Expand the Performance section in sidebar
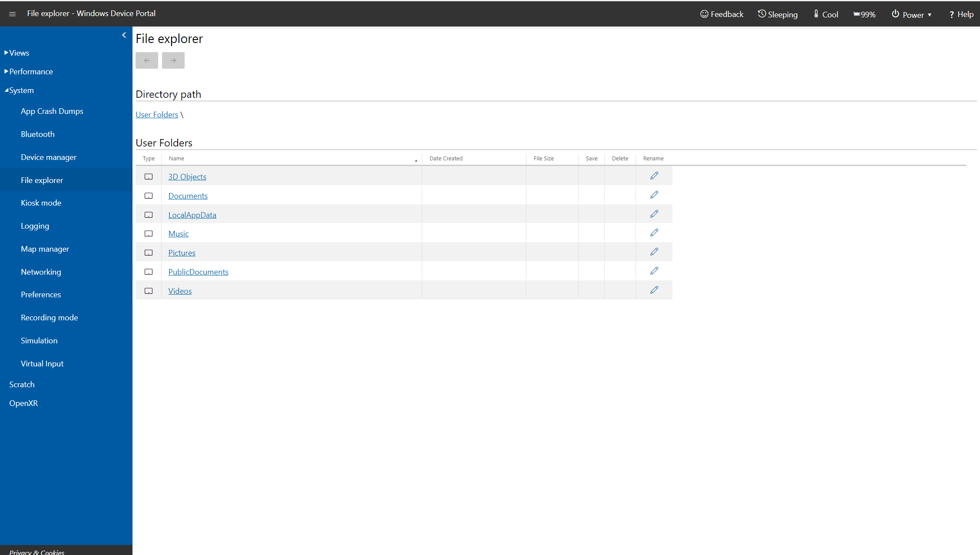This screenshot has width=980, height=555. 30,71
